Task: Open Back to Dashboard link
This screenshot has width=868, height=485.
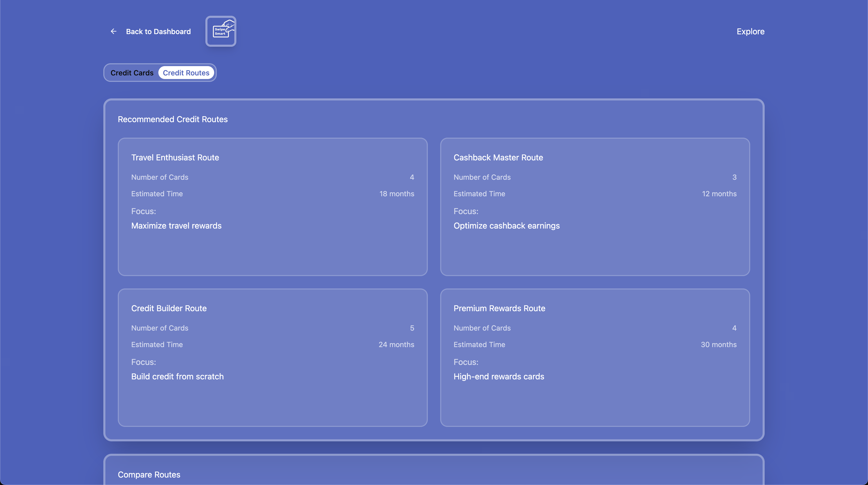Action: 158,31
